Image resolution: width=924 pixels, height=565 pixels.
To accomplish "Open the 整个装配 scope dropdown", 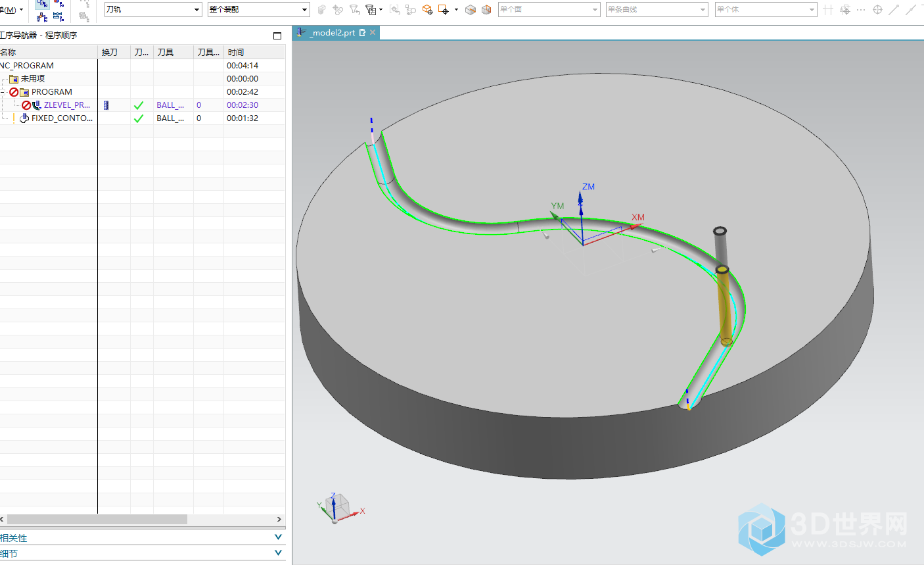I will point(304,10).
